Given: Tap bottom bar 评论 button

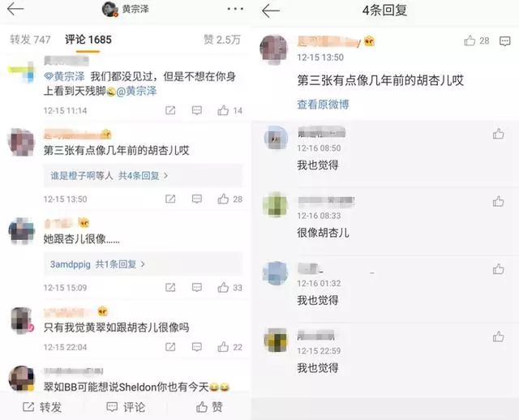Looking at the screenshot, I should [x=126, y=407].
